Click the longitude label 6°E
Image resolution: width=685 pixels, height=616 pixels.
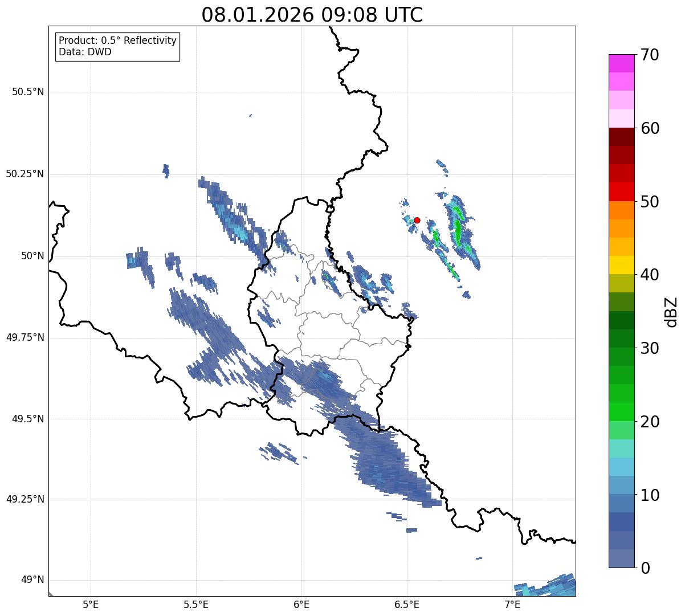tap(301, 605)
